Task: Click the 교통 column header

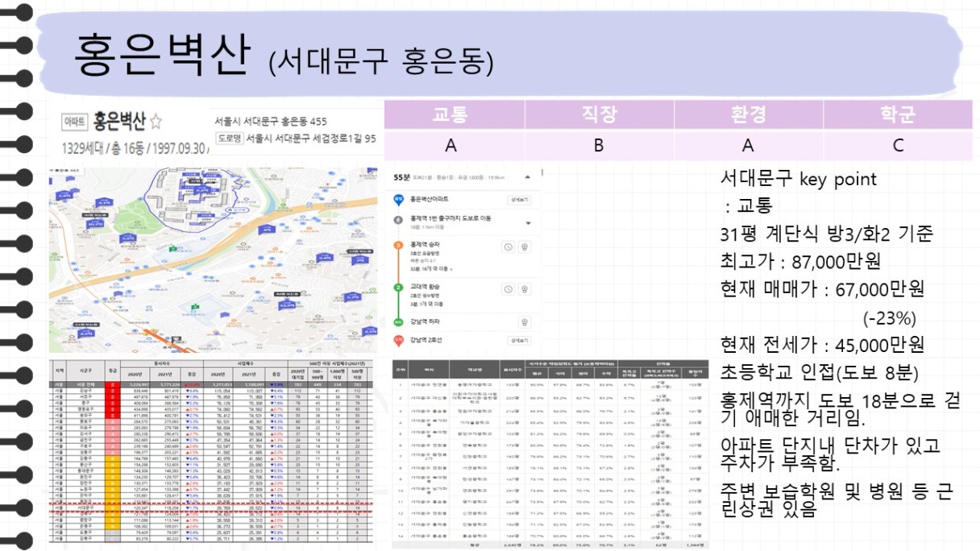Action: [x=451, y=114]
